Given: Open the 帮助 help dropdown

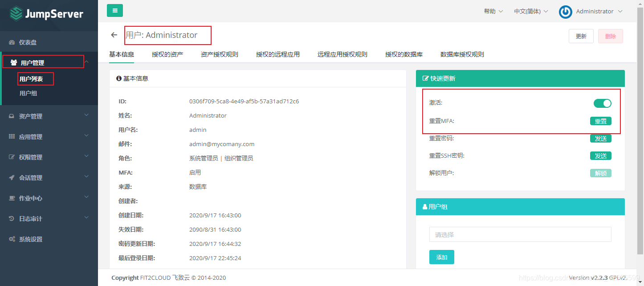Looking at the screenshot, I should [x=493, y=12].
